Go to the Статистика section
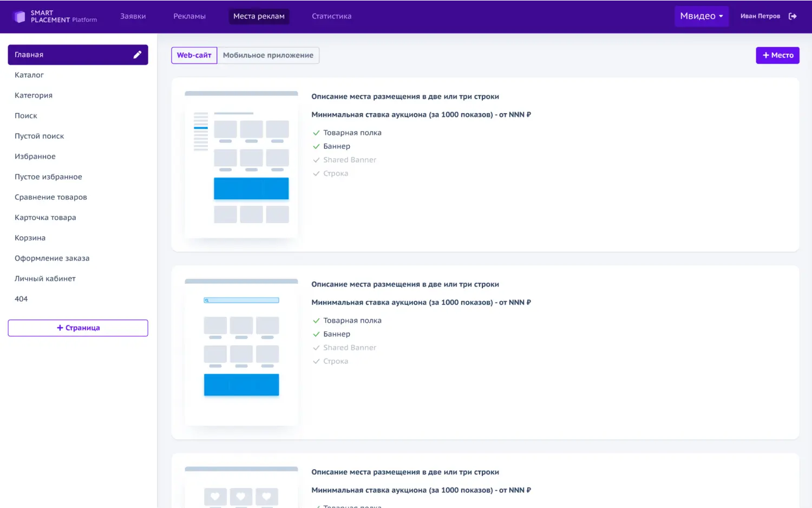The height and width of the screenshot is (508, 812). 331,16
